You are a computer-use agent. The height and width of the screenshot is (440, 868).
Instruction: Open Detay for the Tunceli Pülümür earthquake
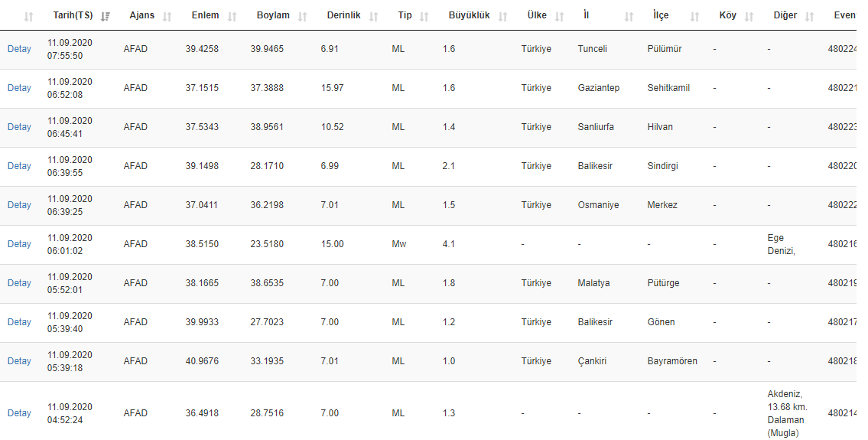tap(19, 49)
